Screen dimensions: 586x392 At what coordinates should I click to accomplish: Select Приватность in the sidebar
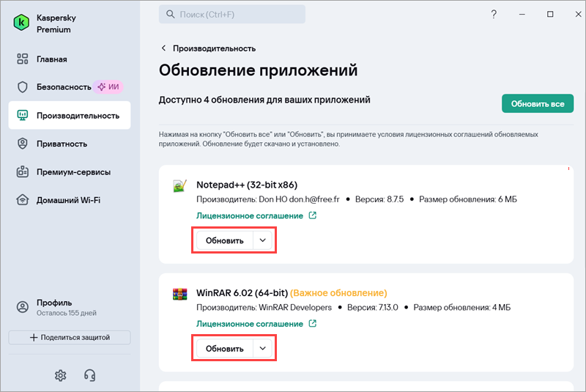pyautogui.click(x=70, y=144)
